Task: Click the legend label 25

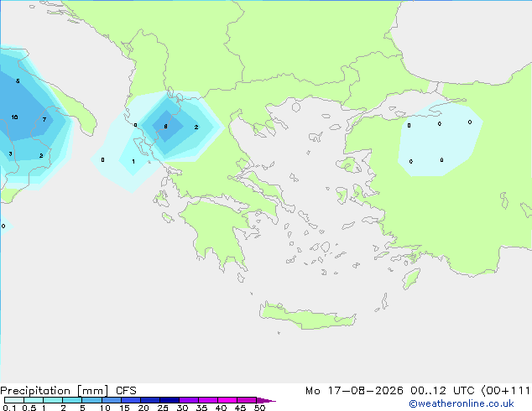Action: (x=163, y=408)
